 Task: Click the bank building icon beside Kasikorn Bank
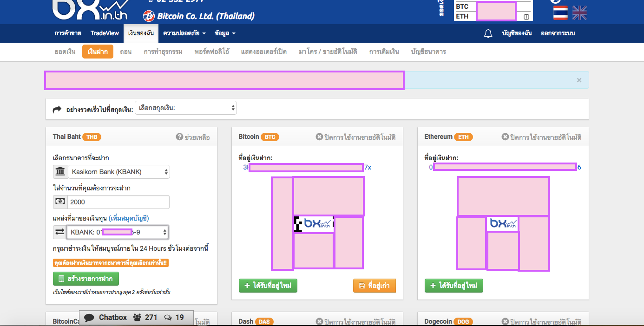pyautogui.click(x=60, y=172)
